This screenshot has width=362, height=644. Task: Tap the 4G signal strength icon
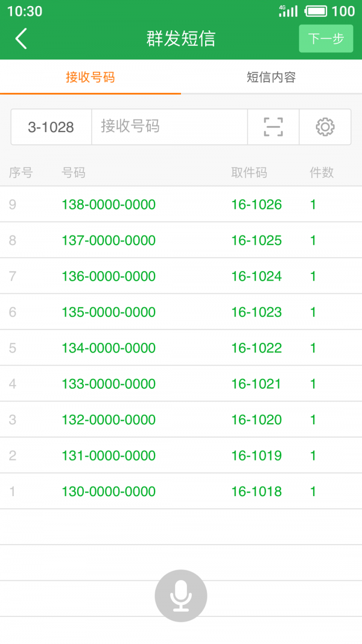tap(288, 11)
